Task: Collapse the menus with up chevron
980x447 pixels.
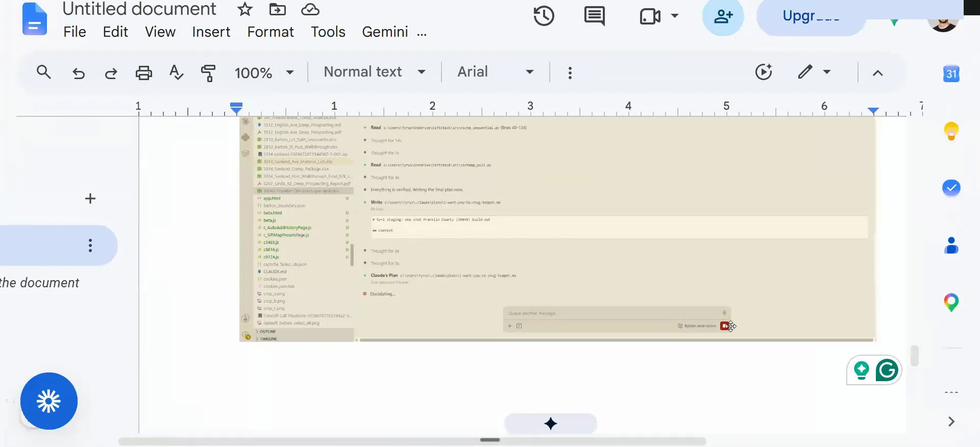Action: point(877,73)
